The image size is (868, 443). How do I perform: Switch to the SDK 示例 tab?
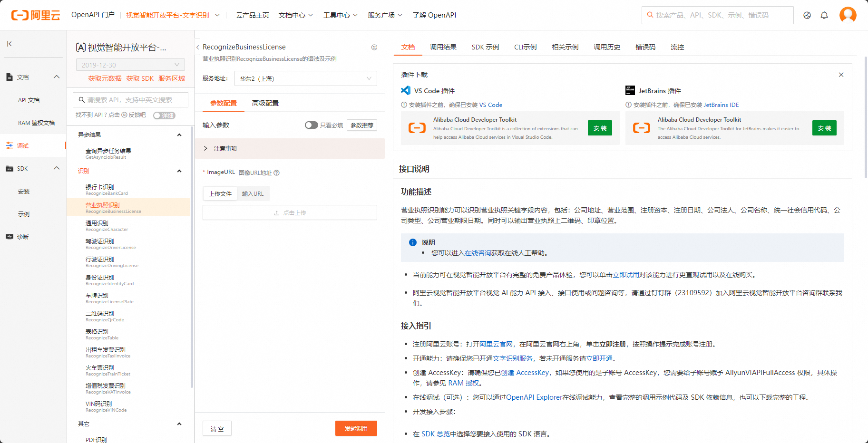tap(486, 47)
